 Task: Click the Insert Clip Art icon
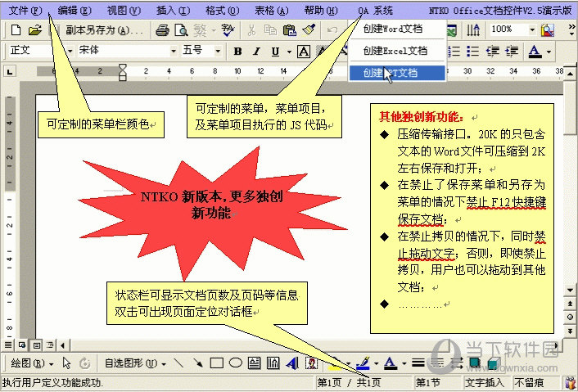pyautogui.click(x=312, y=363)
